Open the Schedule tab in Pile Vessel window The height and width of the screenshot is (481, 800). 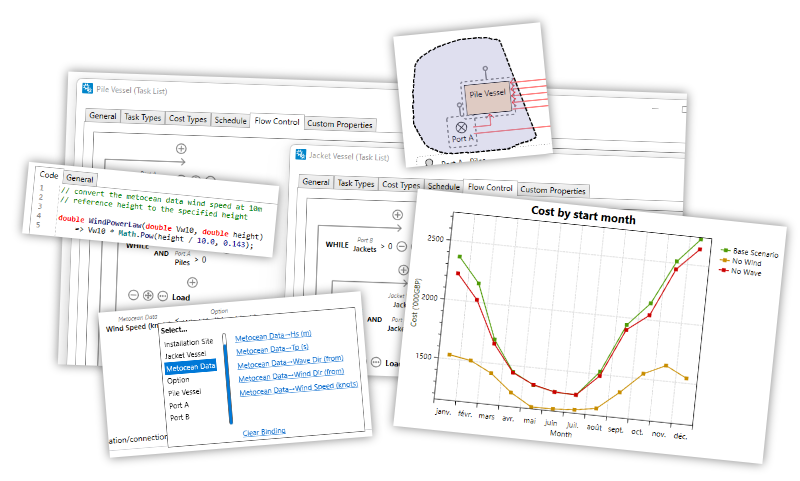[230, 121]
